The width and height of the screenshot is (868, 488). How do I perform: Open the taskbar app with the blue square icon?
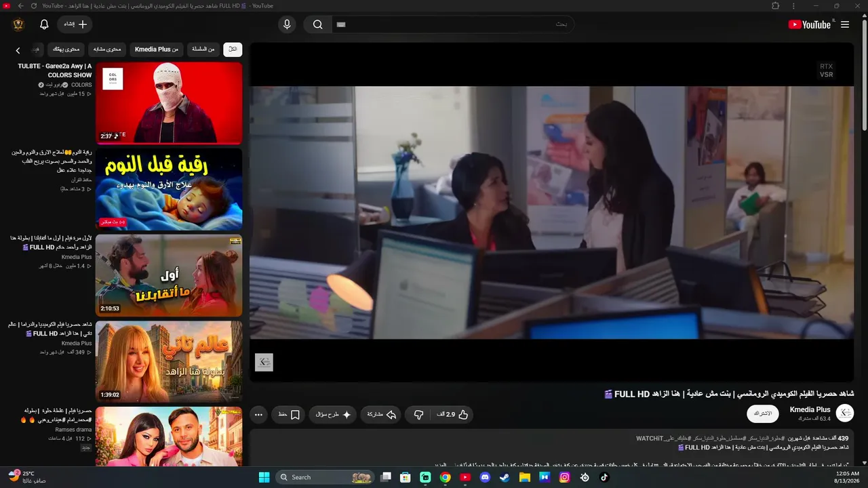coord(545,477)
